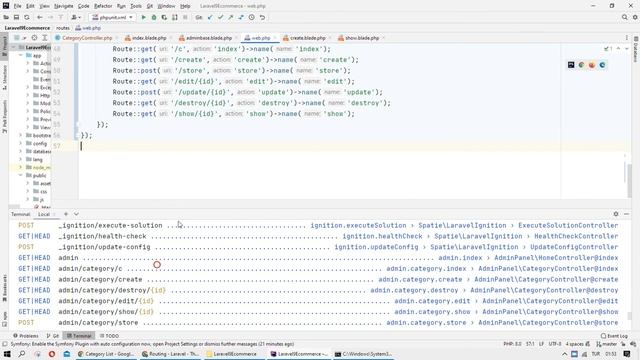Image resolution: width=640 pixels, height=360 pixels.
Task: Open file in Chrome browser icon
Action: tap(581, 65)
